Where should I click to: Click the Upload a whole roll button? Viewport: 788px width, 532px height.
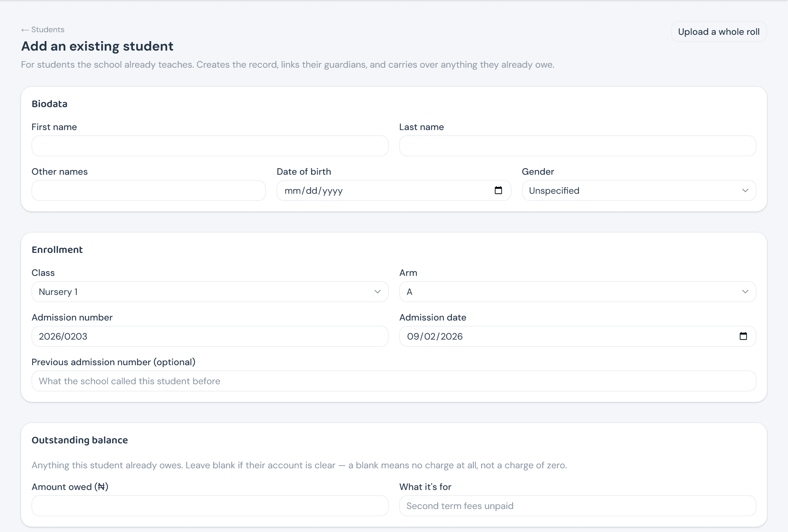(x=718, y=32)
